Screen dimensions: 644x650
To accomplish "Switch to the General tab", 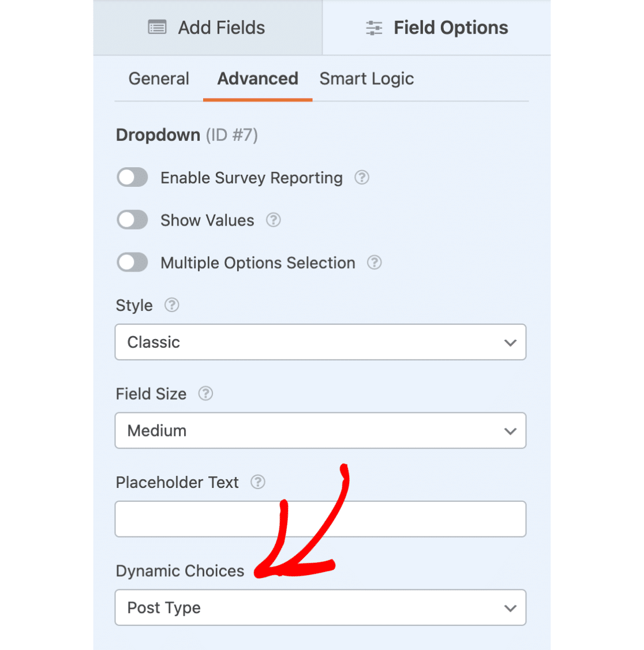I will pyautogui.click(x=159, y=78).
